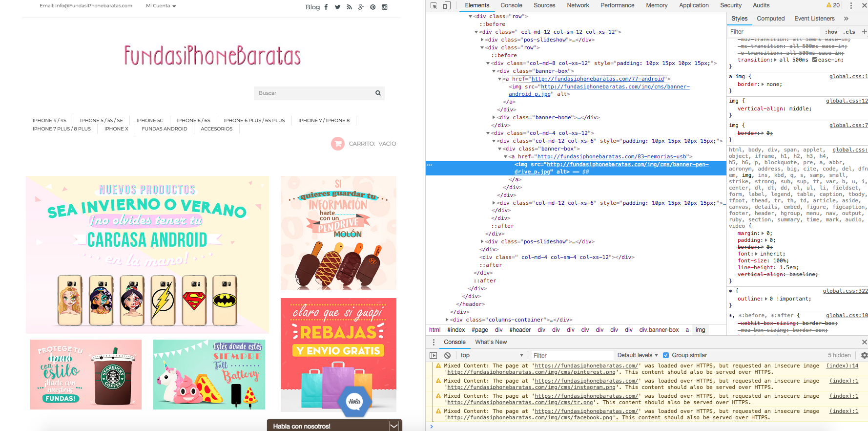Open the Default levels dropdown
The width and height of the screenshot is (868, 431).
637,355
